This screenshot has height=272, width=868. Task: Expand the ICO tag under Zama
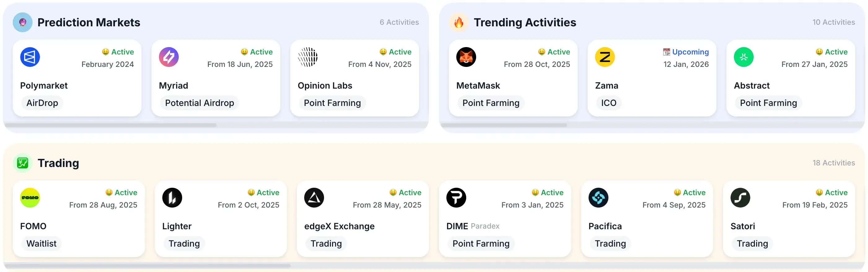(608, 103)
